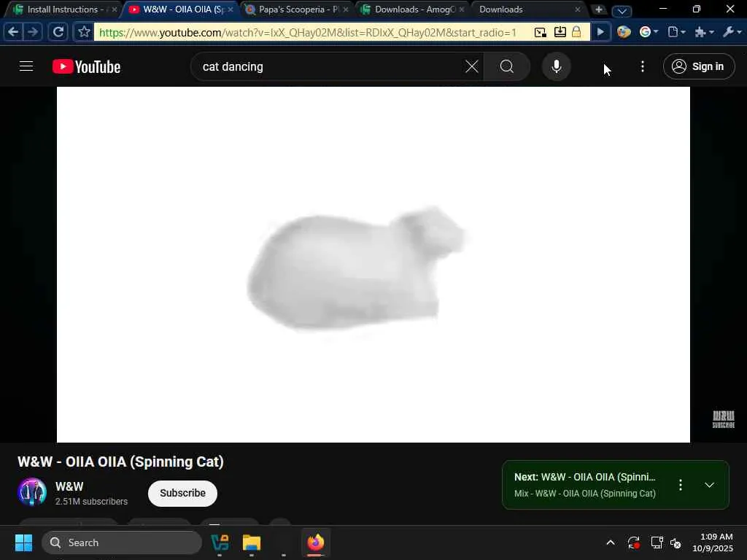This screenshot has width=747, height=560.
Task: Start voice search with microphone
Action: click(556, 66)
